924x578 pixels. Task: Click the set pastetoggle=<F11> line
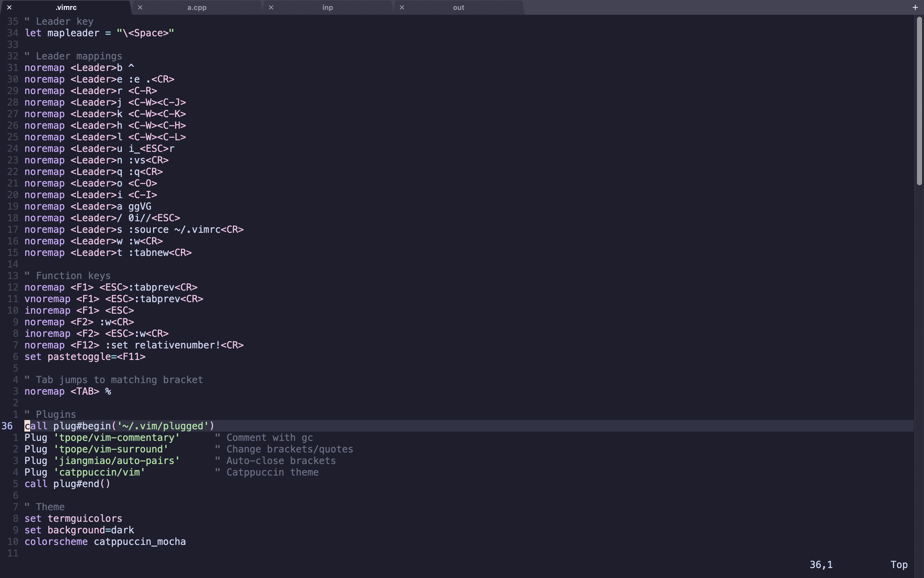pyautogui.click(x=85, y=357)
